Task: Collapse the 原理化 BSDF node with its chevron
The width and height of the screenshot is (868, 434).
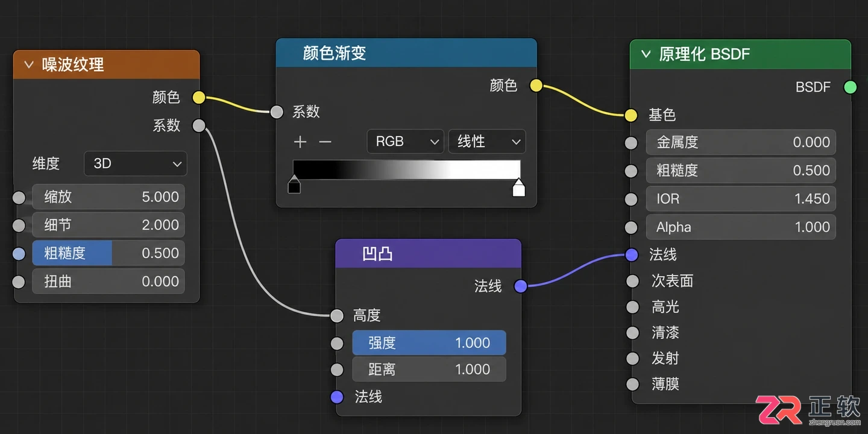Action: (646, 54)
